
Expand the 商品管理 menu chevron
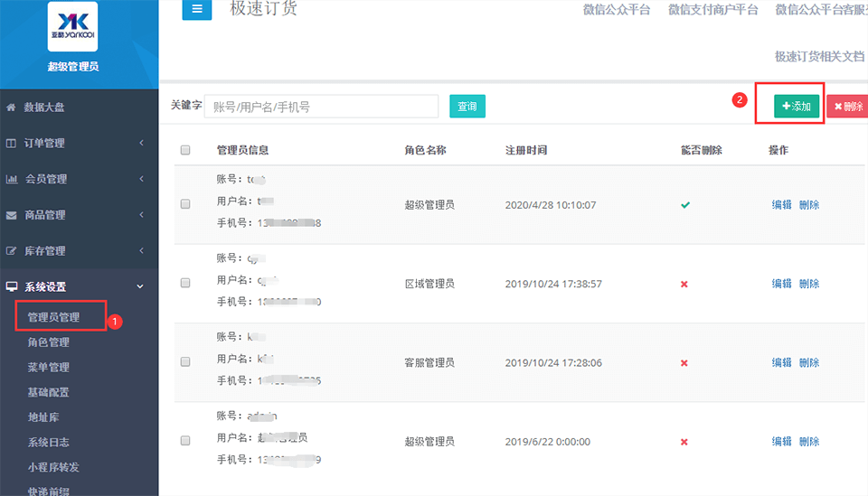coord(142,214)
